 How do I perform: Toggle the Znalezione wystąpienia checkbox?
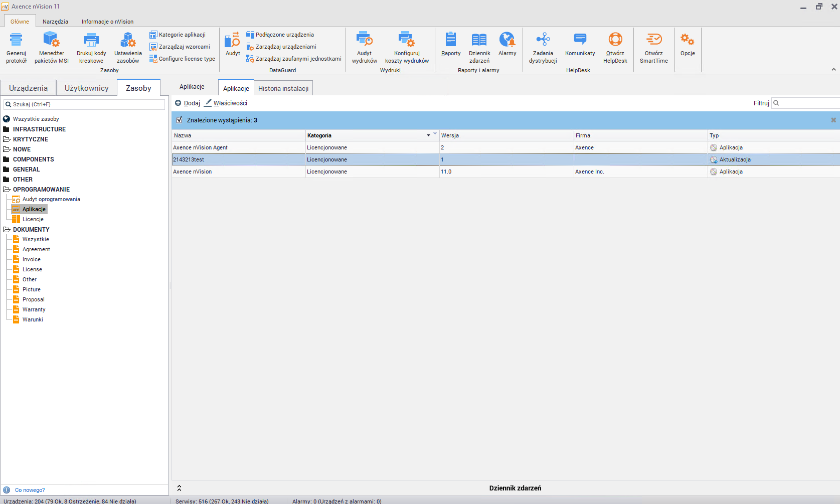(x=180, y=120)
